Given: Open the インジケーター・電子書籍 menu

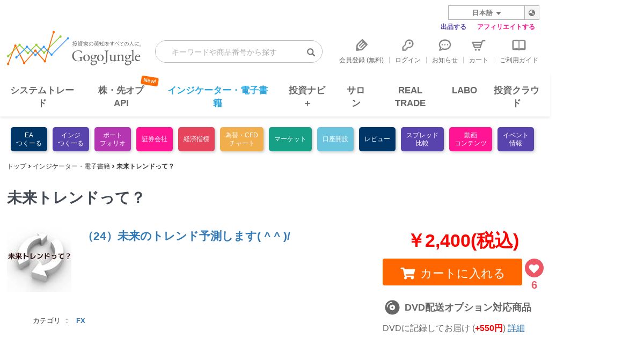Looking at the screenshot, I should click(x=217, y=97).
